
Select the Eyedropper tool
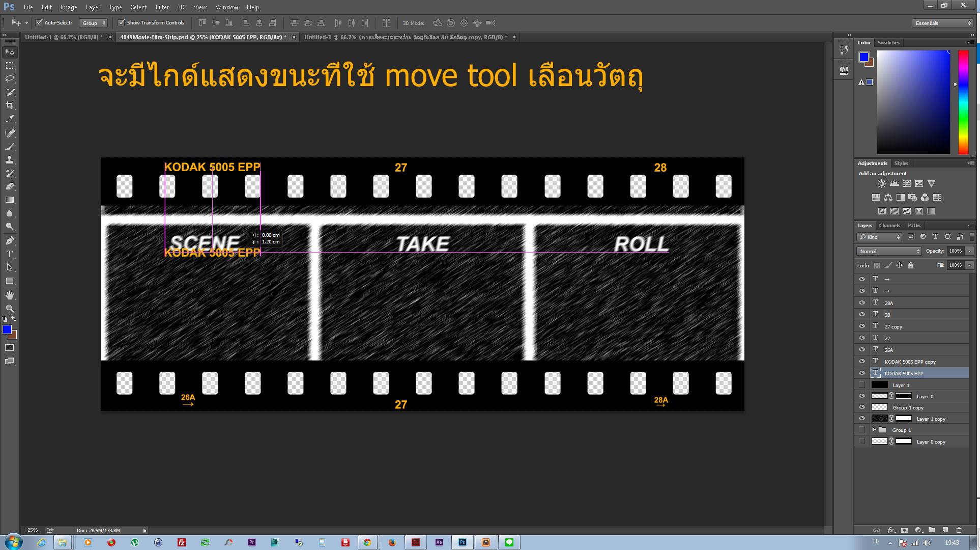(x=10, y=119)
